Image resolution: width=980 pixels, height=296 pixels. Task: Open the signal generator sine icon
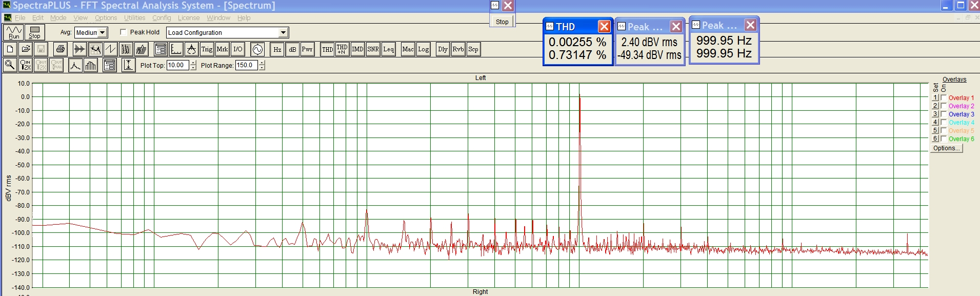pyautogui.click(x=257, y=49)
